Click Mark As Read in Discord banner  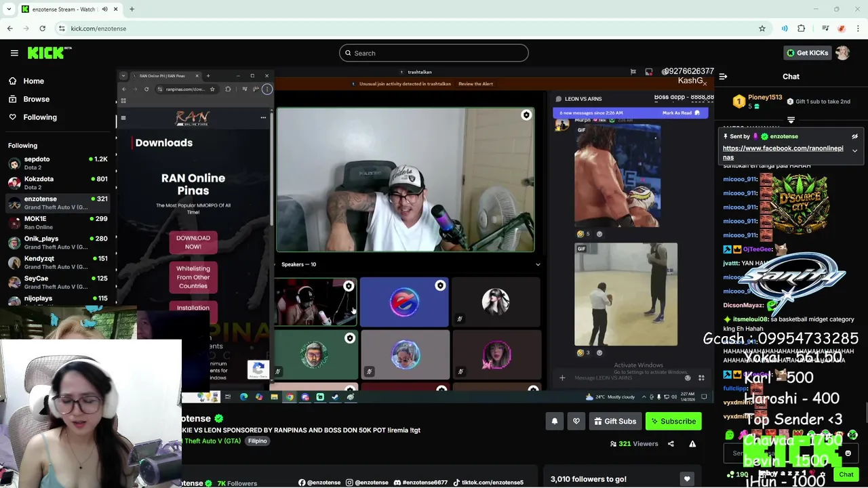681,113
